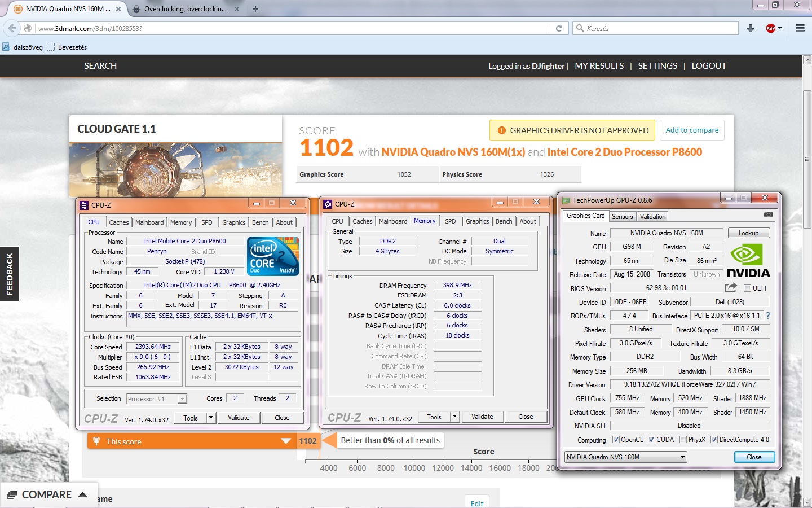Close the NVIDIA Quadro NVS 160M tab
The image size is (812, 508).
pyautogui.click(x=118, y=9)
